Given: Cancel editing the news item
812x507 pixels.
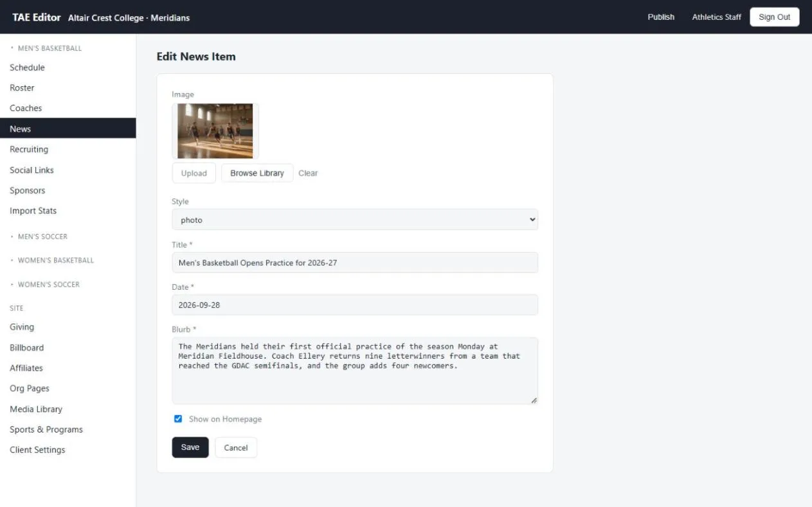Looking at the screenshot, I should [x=236, y=448].
